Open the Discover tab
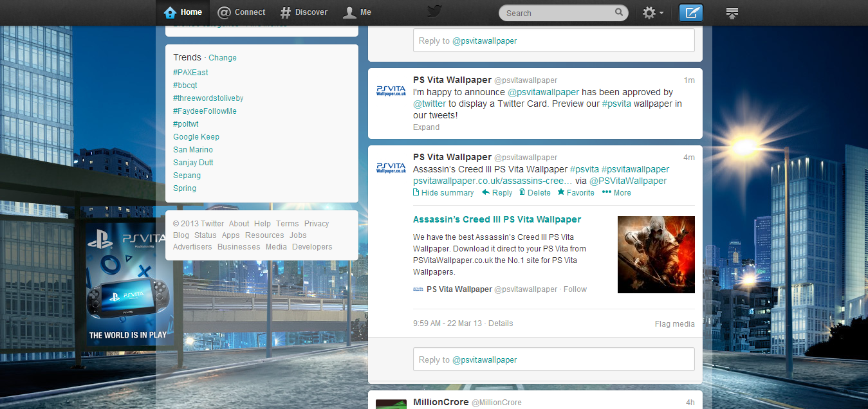The width and height of the screenshot is (868, 409). click(304, 12)
